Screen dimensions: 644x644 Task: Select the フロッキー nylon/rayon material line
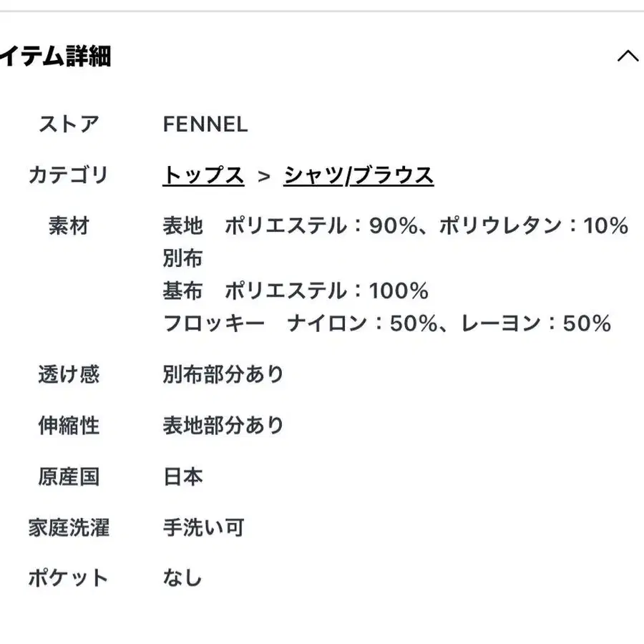pyautogui.click(x=386, y=323)
